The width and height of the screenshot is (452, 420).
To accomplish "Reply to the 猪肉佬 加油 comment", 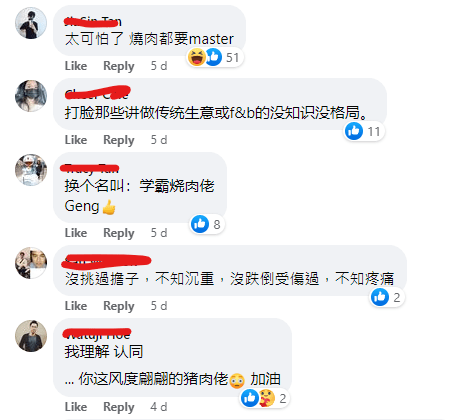I will pyautogui.click(x=119, y=407).
